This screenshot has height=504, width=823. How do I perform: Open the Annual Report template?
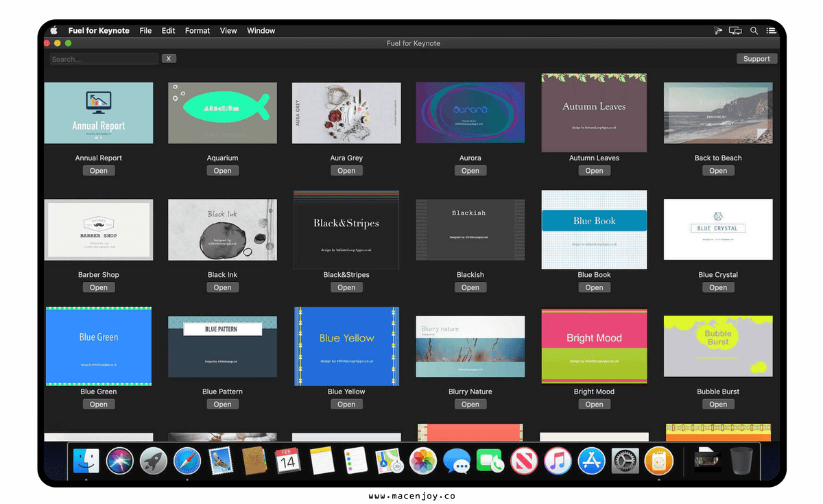pos(99,171)
